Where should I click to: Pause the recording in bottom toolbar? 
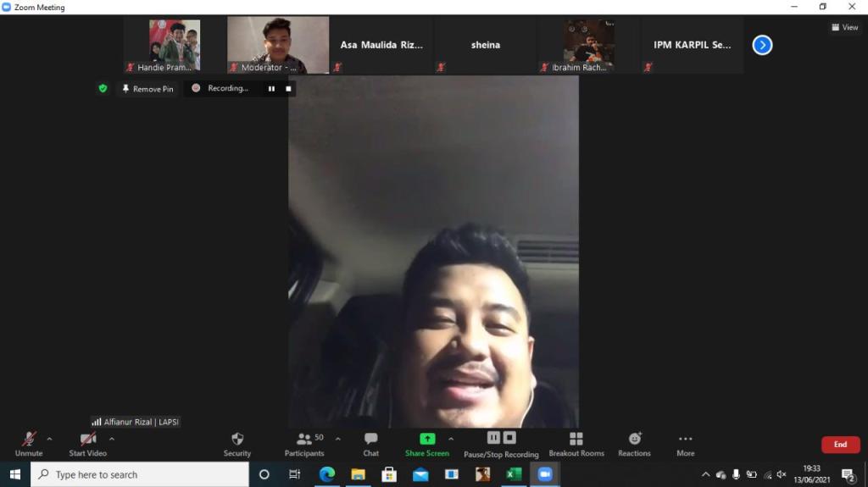click(493, 438)
